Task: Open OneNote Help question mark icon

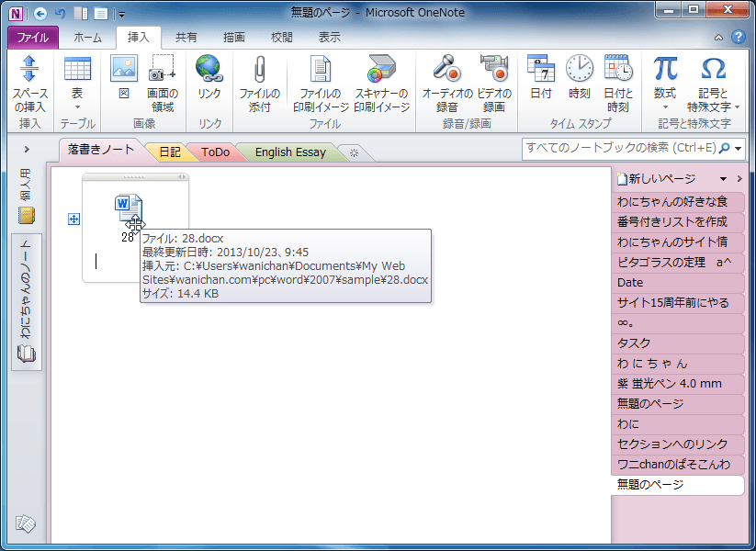Action: tap(739, 37)
